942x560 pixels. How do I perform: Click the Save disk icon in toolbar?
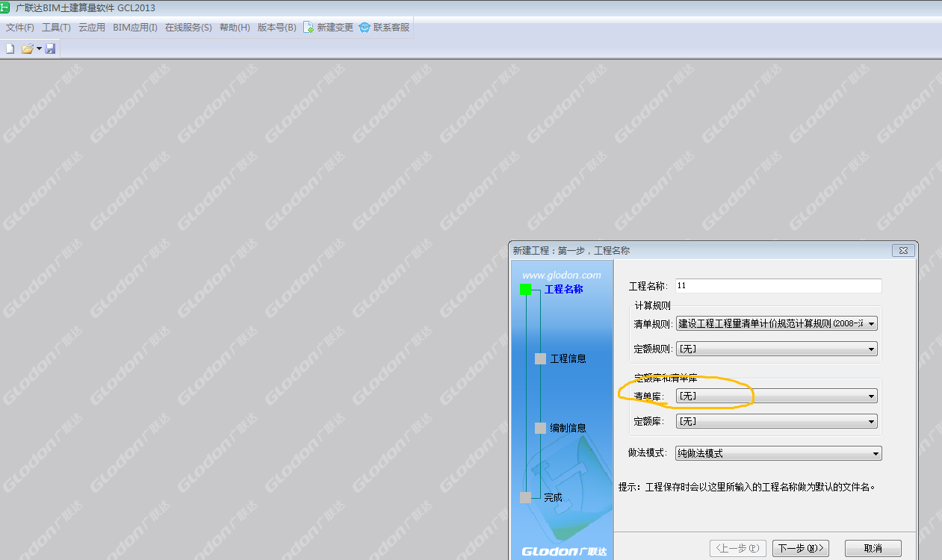(50, 49)
